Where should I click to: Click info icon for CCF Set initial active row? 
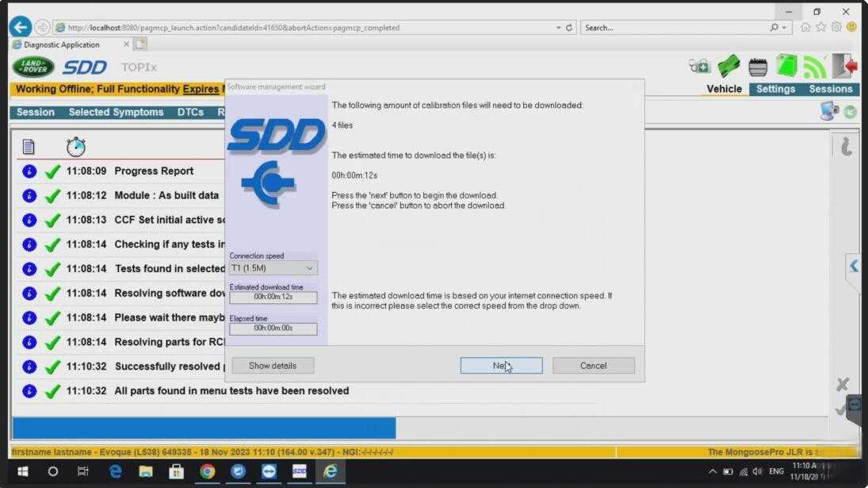pyautogui.click(x=29, y=220)
